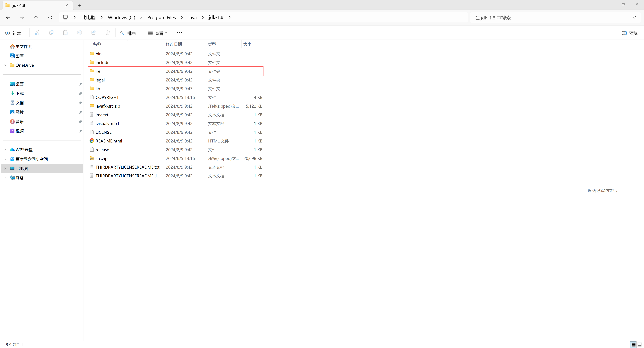Click the Share toolbar icon
Screen dimensions: 644x348
(94, 33)
